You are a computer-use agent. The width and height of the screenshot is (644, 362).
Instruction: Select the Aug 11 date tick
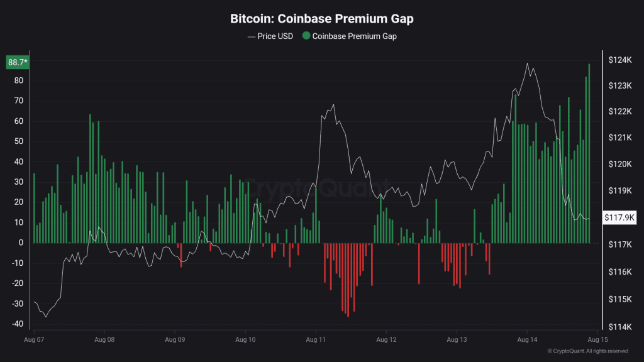pyautogui.click(x=316, y=339)
